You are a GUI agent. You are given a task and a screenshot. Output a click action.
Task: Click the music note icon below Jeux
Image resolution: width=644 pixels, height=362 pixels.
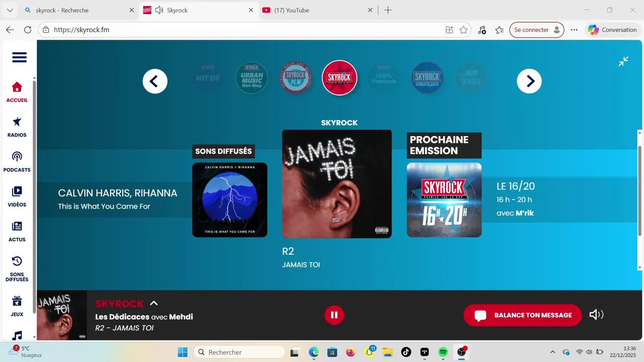pyautogui.click(x=17, y=335)
